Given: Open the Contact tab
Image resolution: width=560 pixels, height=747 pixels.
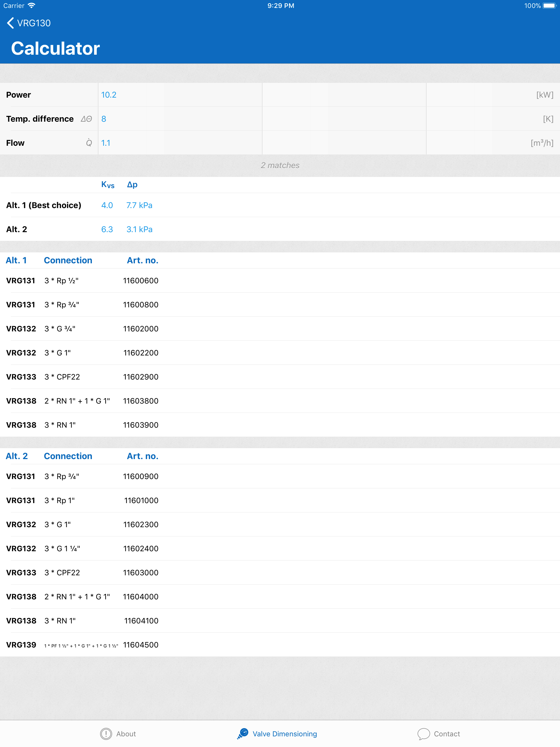Looking at the screenshot, I should coord(447,734).
